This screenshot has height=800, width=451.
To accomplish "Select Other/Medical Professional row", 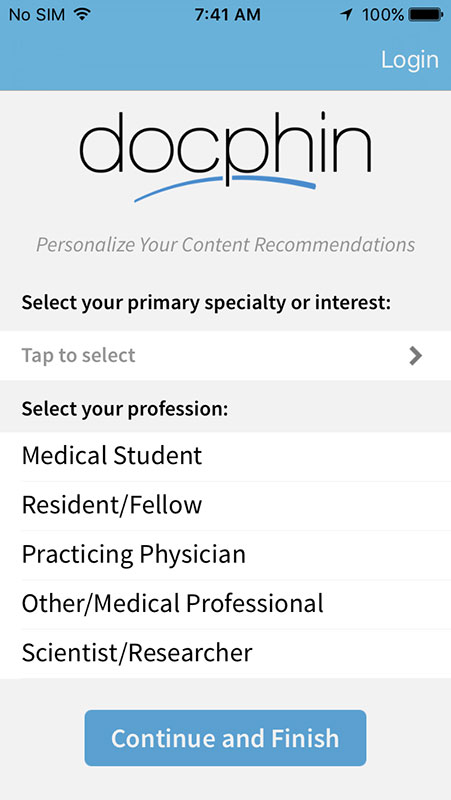I will click(226, 604).
